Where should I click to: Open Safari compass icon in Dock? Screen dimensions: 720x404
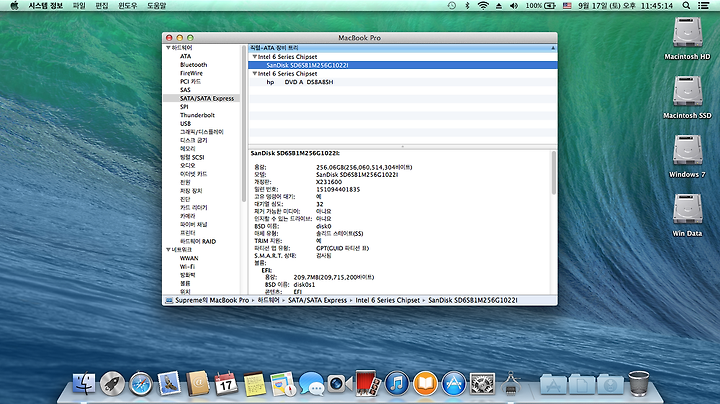point(141,383)
